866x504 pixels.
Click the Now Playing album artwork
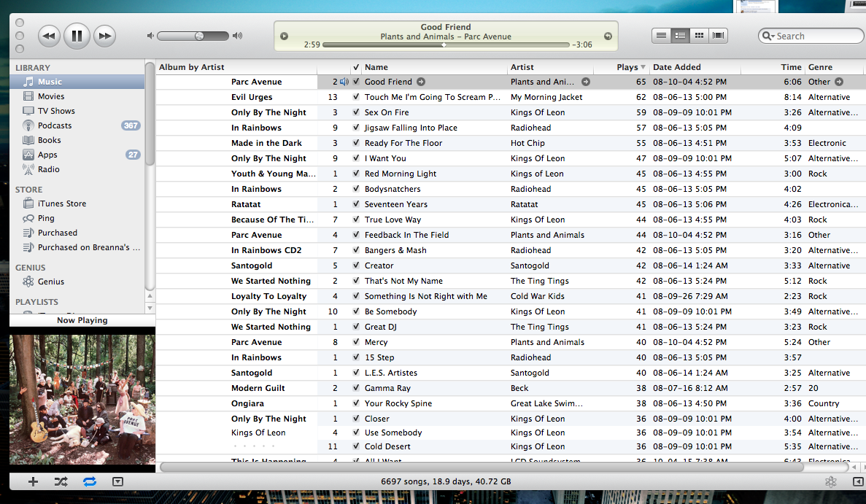(x=82, y=400)
